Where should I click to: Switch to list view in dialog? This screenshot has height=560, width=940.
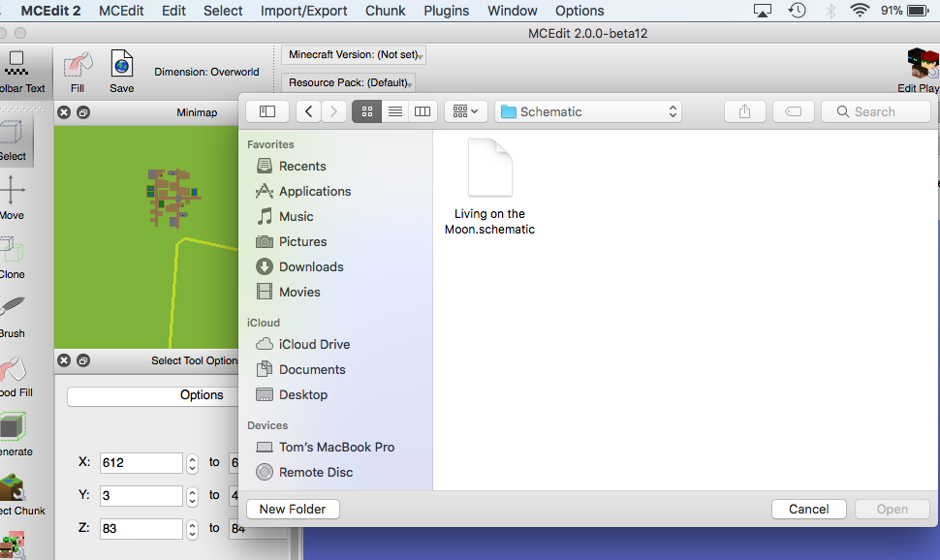[x=395, y=111]
